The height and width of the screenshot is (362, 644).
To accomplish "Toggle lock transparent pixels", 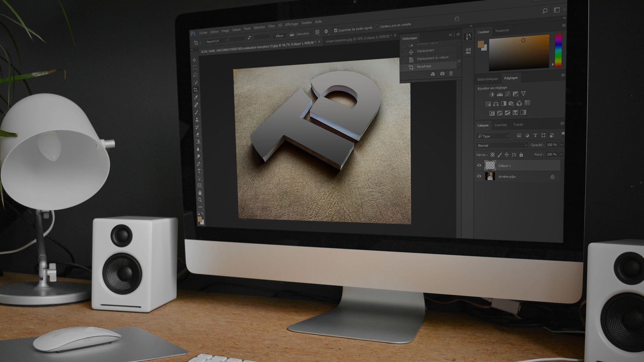I will point(492,155).
